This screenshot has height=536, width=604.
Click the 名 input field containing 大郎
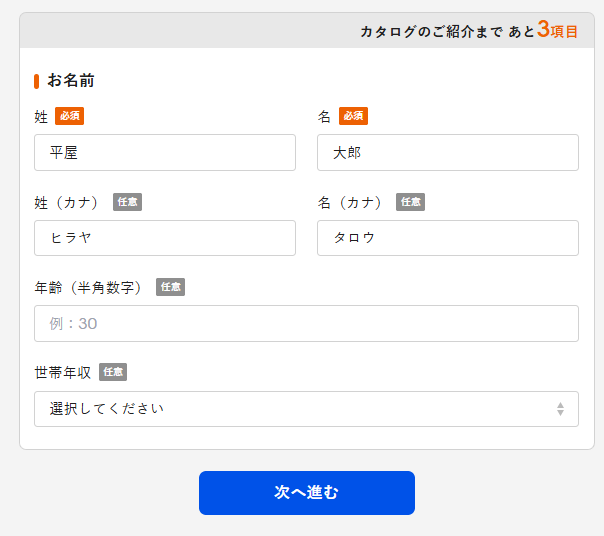448,153
